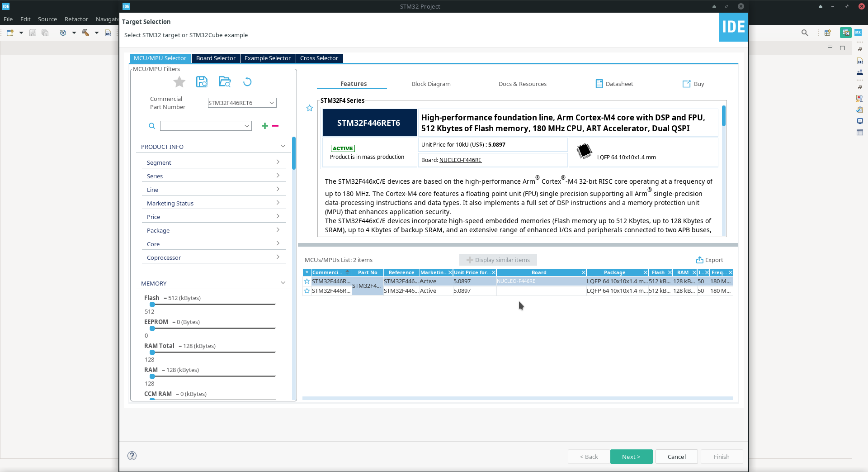The width and height of the screenshot is (868, 472).
Task: Click the Next > button
Action: (631, 457)
